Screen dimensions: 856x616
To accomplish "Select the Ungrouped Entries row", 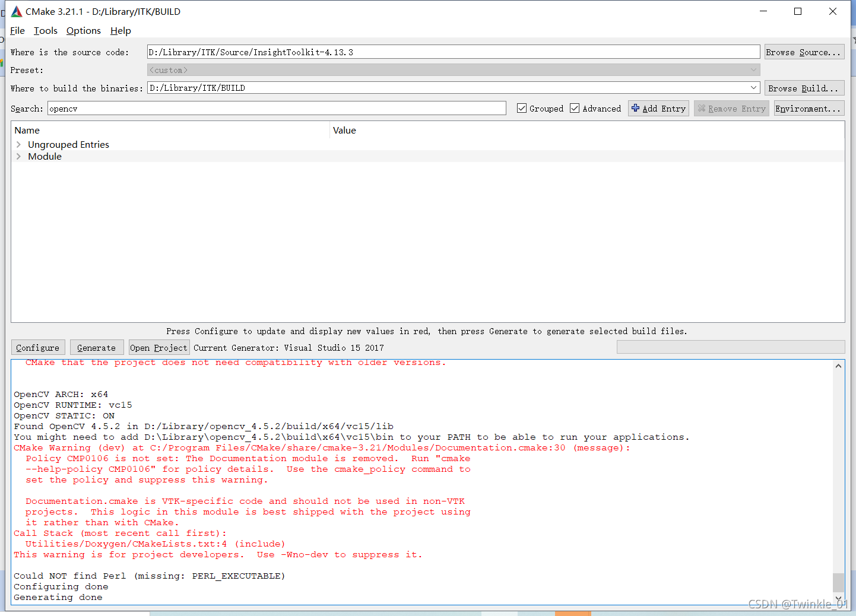I will [427, 144].
